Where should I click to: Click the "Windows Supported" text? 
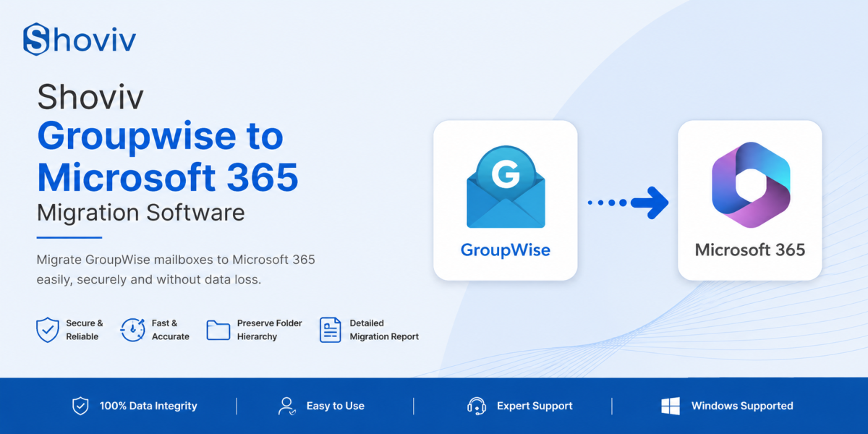[x=742, y=406]
